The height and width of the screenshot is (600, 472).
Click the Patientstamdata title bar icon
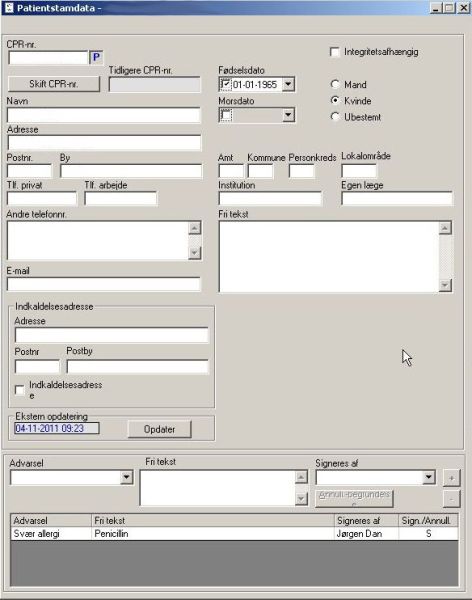click(8, 8)
